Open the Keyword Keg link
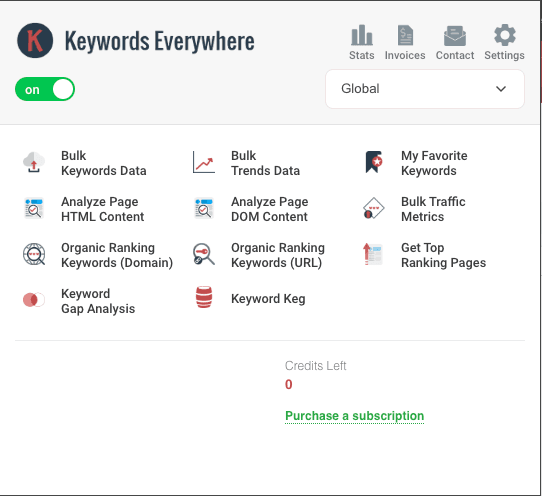Viewport: 542px width, 496px height. coord(268,299)
